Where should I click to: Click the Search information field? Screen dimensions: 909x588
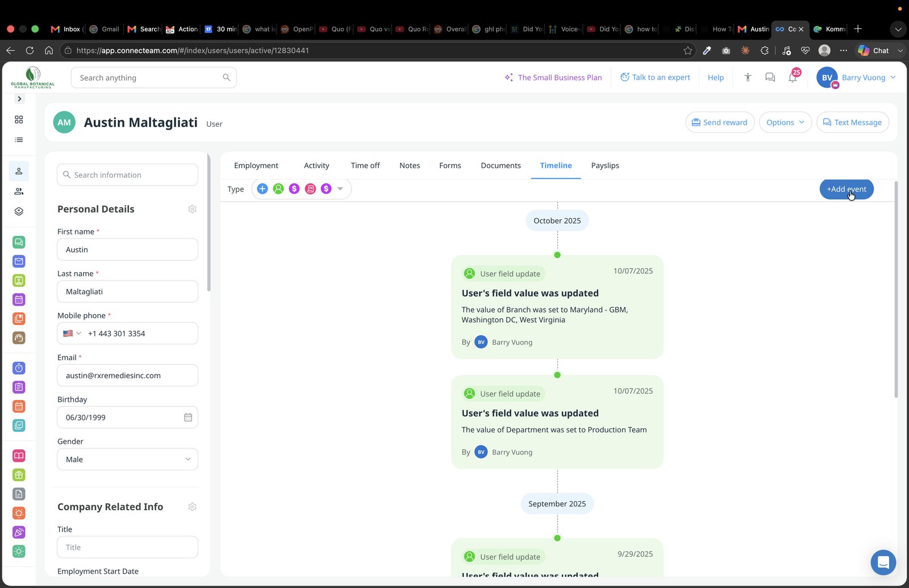click(x=127, y=175)
